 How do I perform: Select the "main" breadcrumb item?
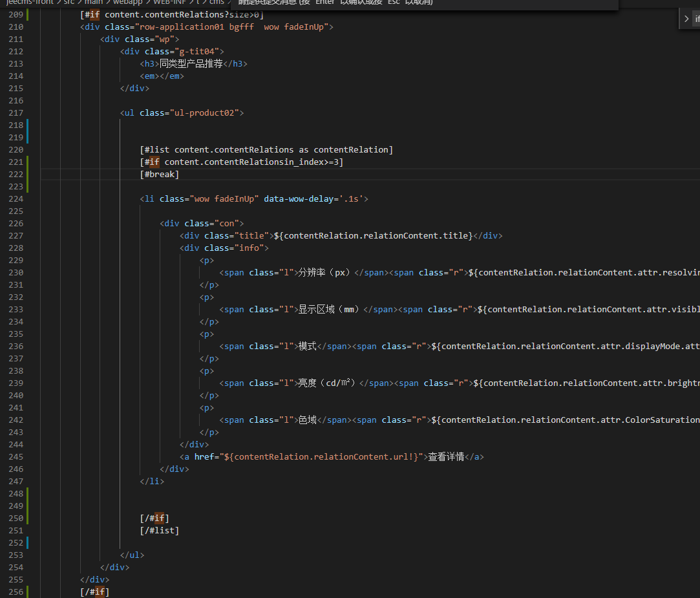click(x=94, y=2)
